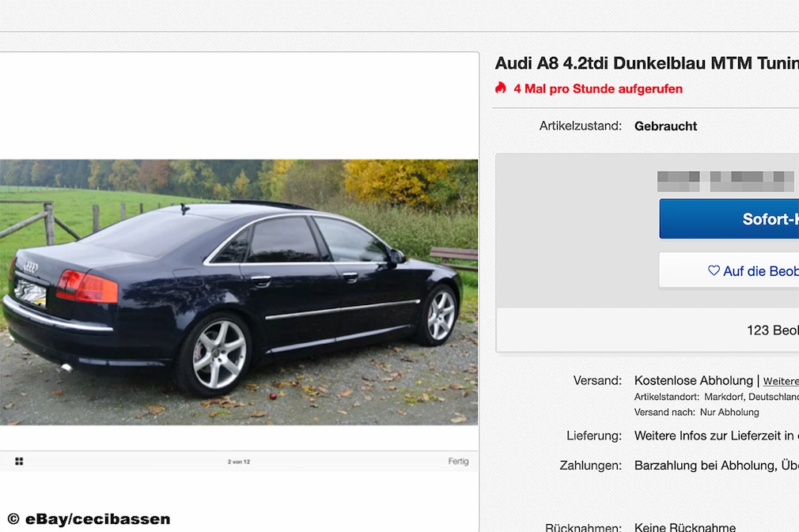Click the 'Rücknahmen:' label
The image size is (799, 532).
coord(584,527)
